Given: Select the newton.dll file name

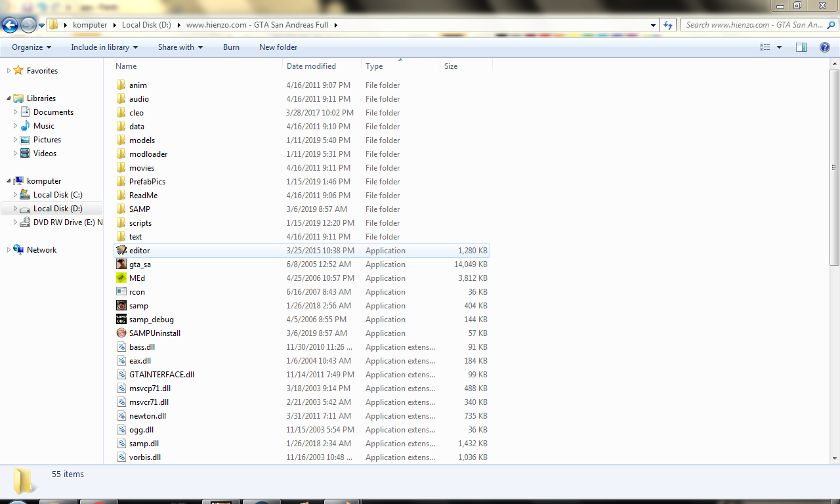Looking at the screenshot, I should pos(148,416).
